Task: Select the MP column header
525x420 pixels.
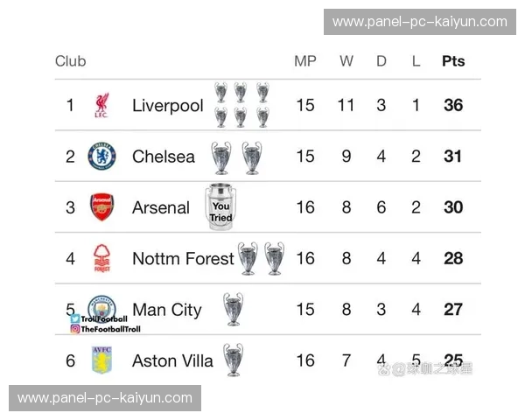Action: [x=304, y=61]
